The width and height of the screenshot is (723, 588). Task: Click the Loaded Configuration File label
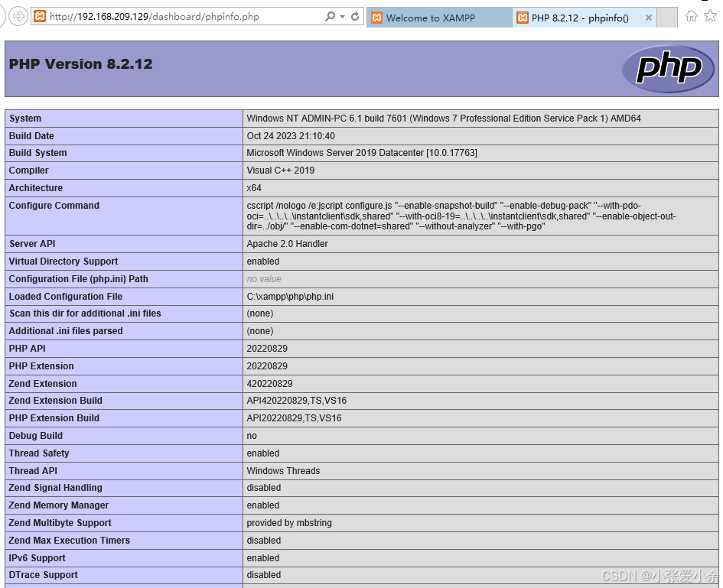(x=66, y=297)
